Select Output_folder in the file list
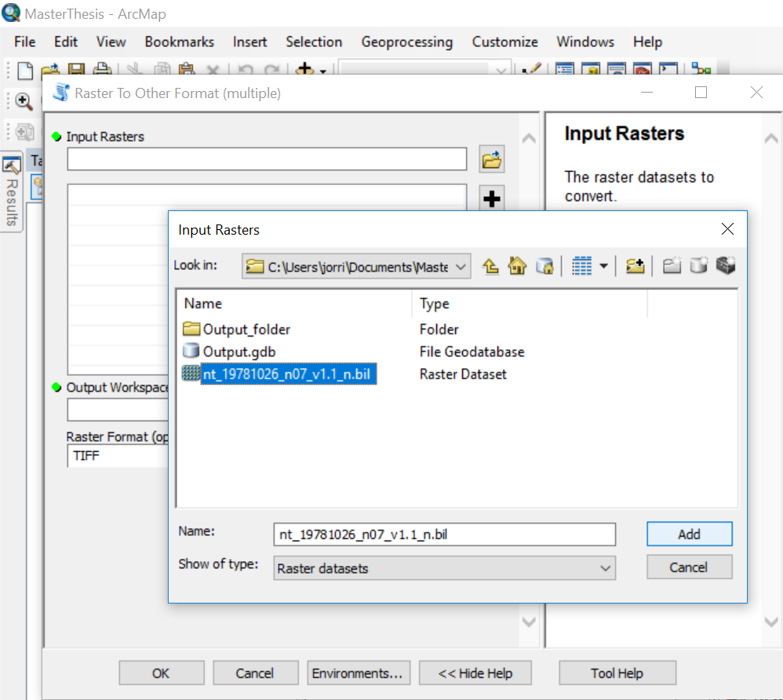 coord(237,330)
